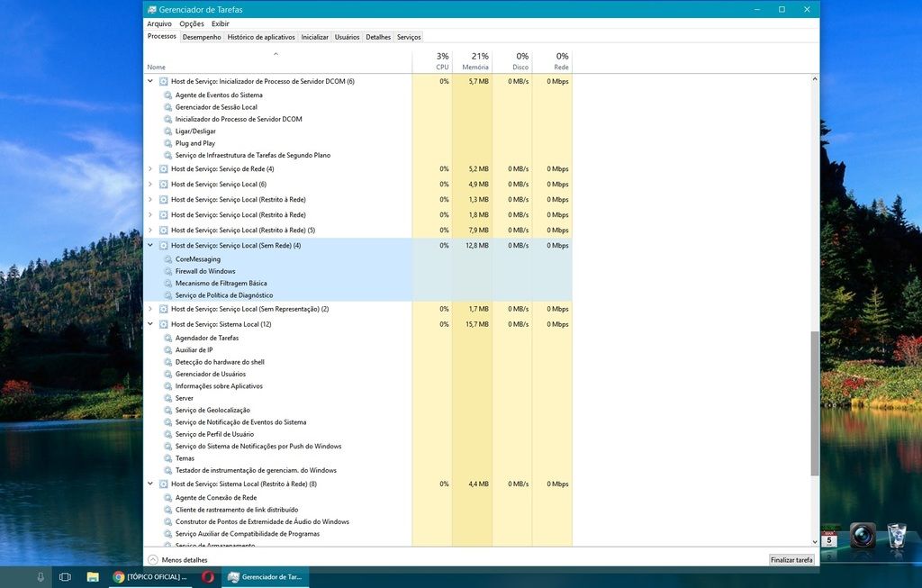This screenshot has height=588, width=922.
Task: Open the Opções menu
Action: pyautogui.click(x=192, y=23)
